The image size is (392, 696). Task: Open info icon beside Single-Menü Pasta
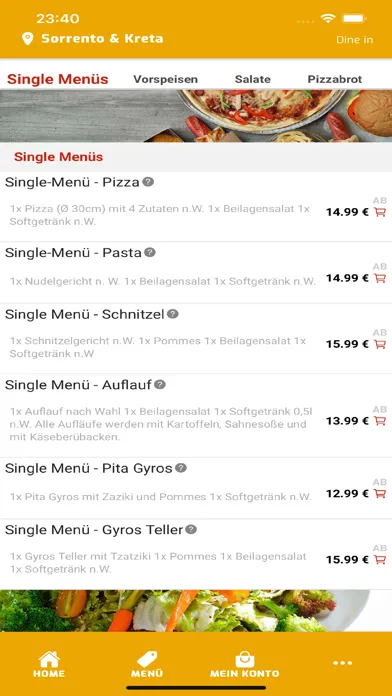150,253
